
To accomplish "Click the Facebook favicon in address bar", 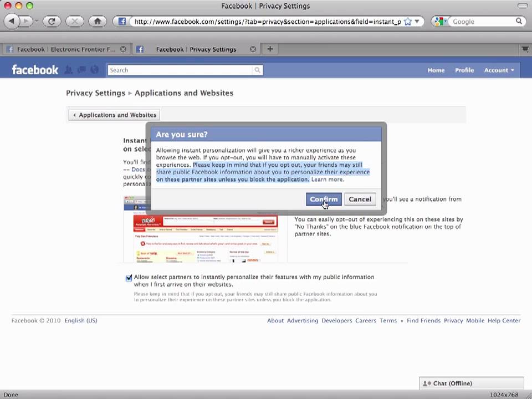I will [122, 22].
